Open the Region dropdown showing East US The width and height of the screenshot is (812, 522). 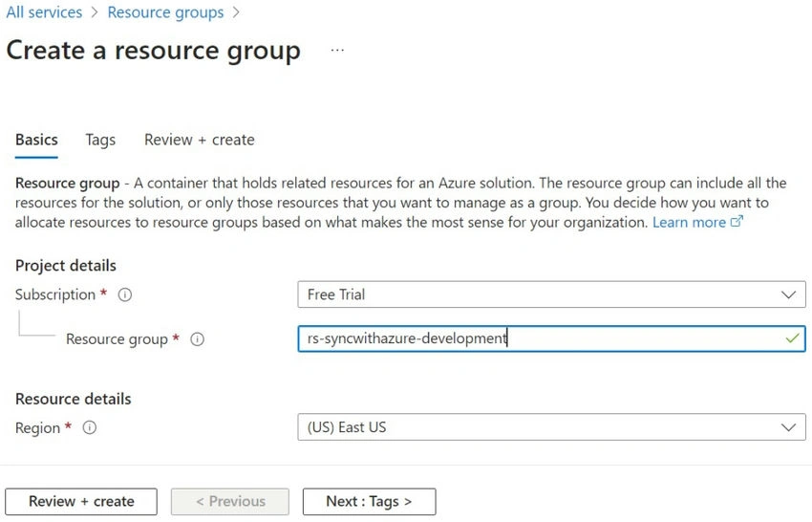click(x=551, y=427)
